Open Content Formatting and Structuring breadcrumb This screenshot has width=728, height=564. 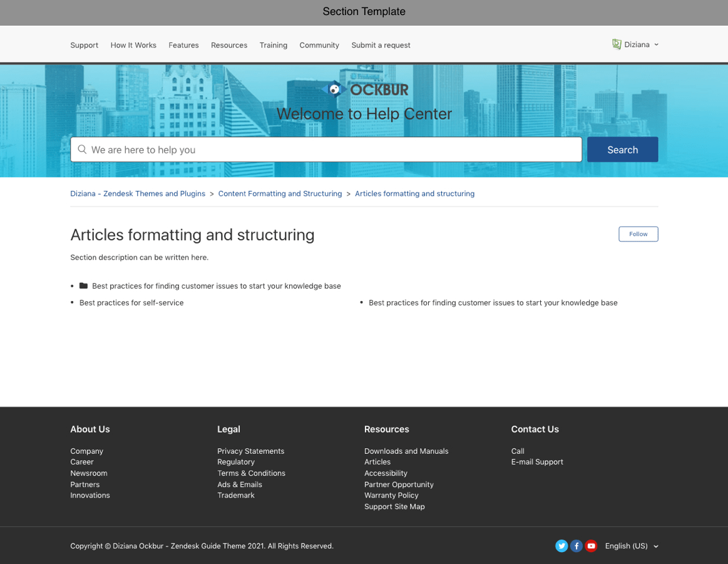(280, 194)
